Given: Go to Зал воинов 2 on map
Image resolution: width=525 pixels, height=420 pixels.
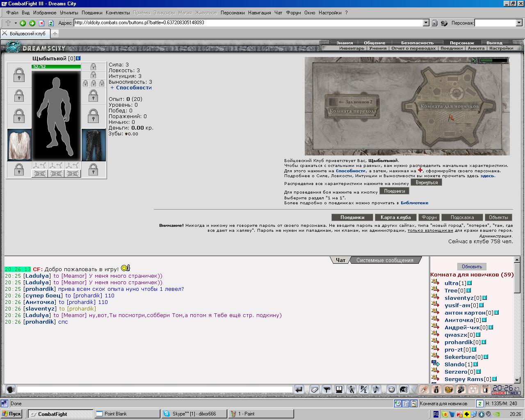Looking at the screenshot, I should [355, 102].
